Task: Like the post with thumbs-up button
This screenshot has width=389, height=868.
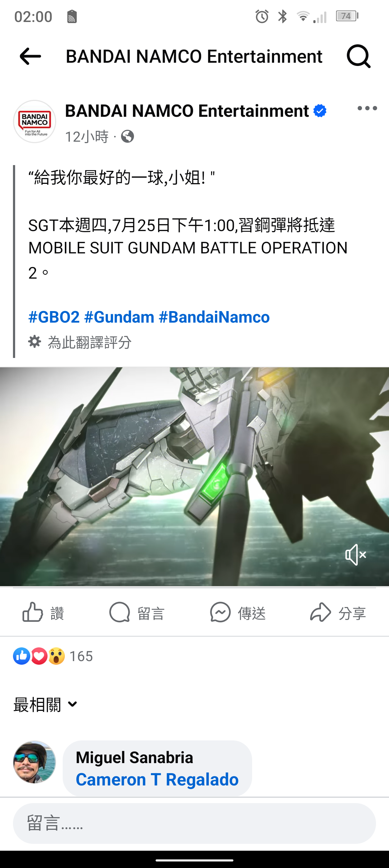Action: coord(43,612)
